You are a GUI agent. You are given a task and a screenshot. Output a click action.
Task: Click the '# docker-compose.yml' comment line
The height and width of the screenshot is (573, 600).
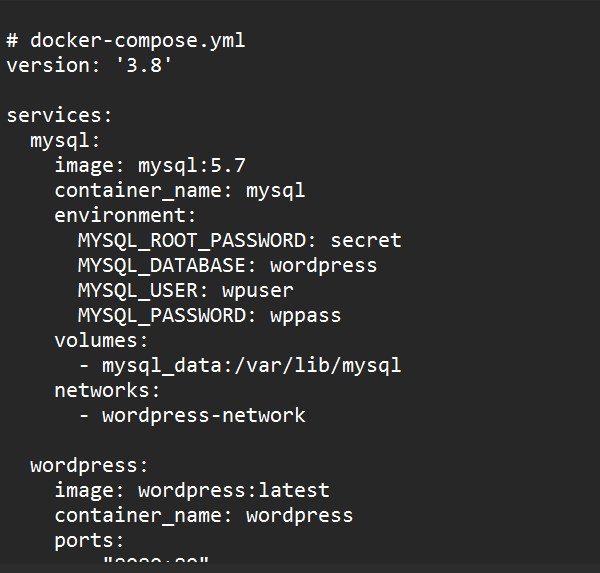tap(125, 41)
